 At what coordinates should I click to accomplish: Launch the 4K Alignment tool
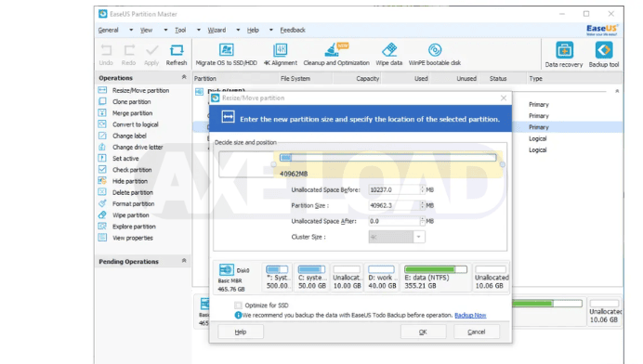coord(281,55)
